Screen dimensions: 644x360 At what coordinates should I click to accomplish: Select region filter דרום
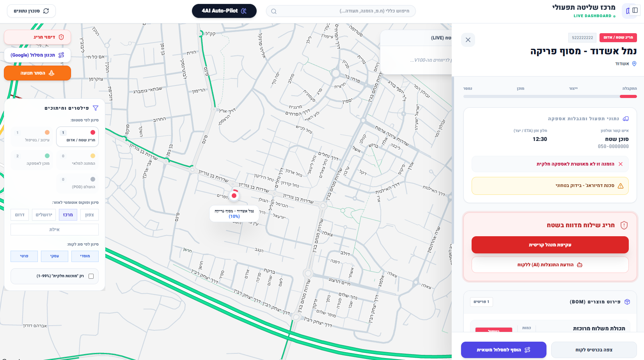[20, 215]
